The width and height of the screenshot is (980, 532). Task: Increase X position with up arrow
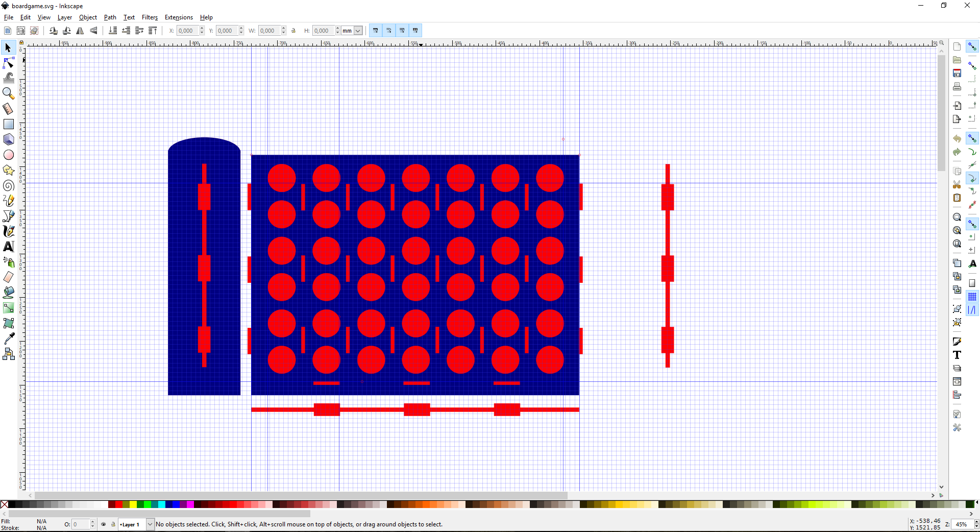tap(202, 29)
